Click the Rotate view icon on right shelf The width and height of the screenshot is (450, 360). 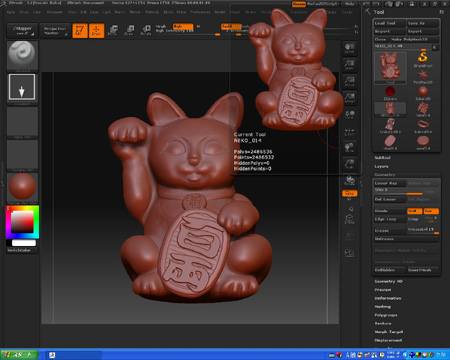pos(349,181)
